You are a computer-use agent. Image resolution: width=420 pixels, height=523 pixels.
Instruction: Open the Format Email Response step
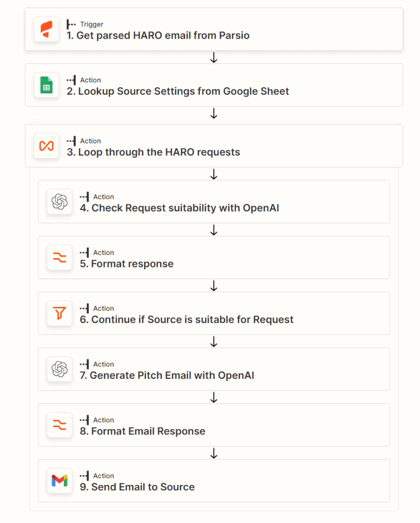pyautogui.click(x=214, y=425)
